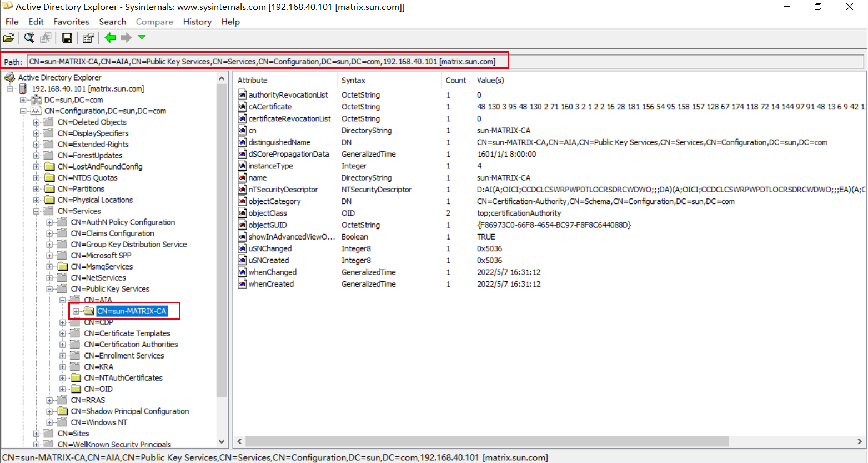Select CN=Certification Authorities in the tree
The width and height of the screenshot is (868, 463).
coord(131,345)
